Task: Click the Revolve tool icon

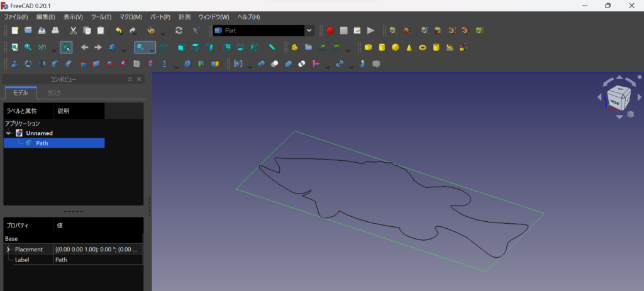Action: (x=28, y=64)
